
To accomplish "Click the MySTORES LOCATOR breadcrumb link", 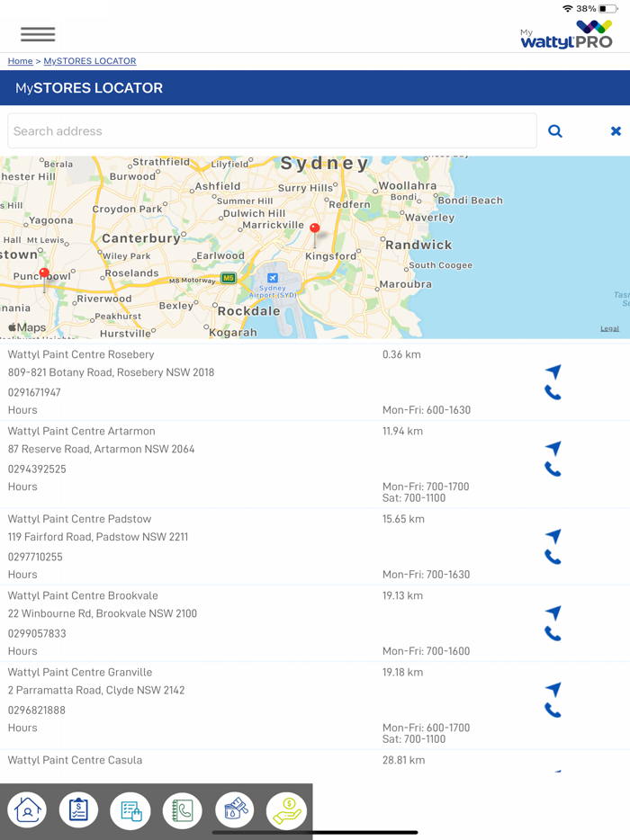I will [x=90, y=61].
